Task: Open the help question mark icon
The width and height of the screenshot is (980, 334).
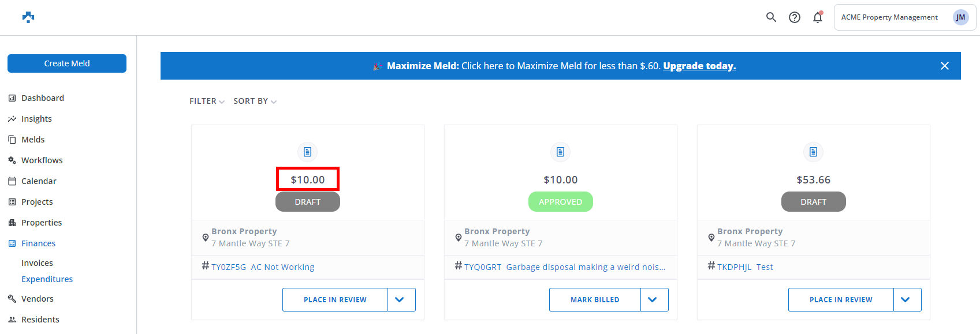Action: 795,17
